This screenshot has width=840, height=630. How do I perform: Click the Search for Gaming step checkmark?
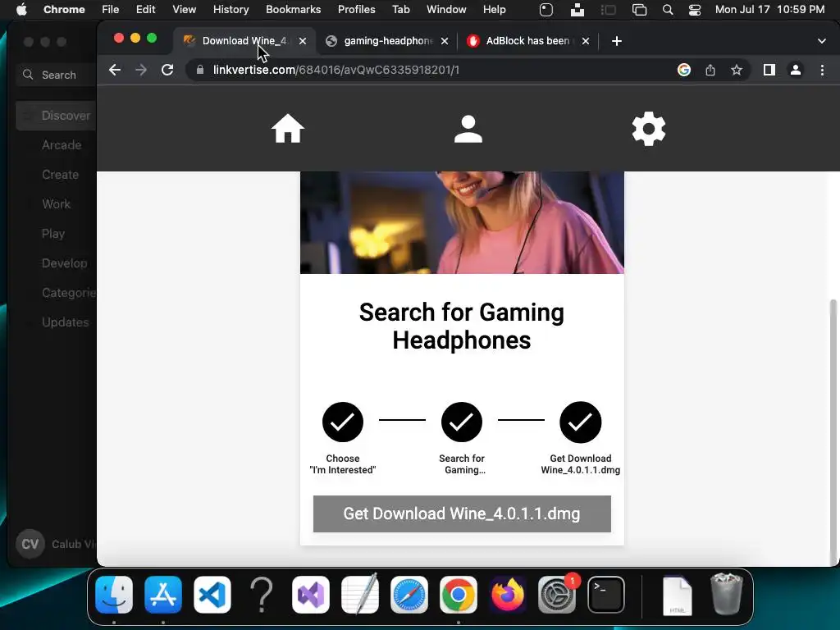(462, 422)
